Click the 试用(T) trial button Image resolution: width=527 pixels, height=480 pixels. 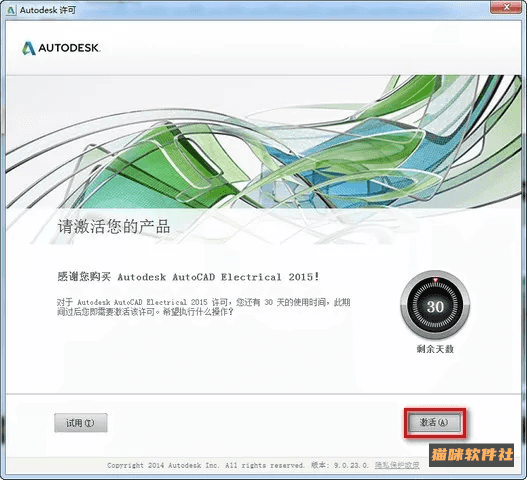pos(81,423)
